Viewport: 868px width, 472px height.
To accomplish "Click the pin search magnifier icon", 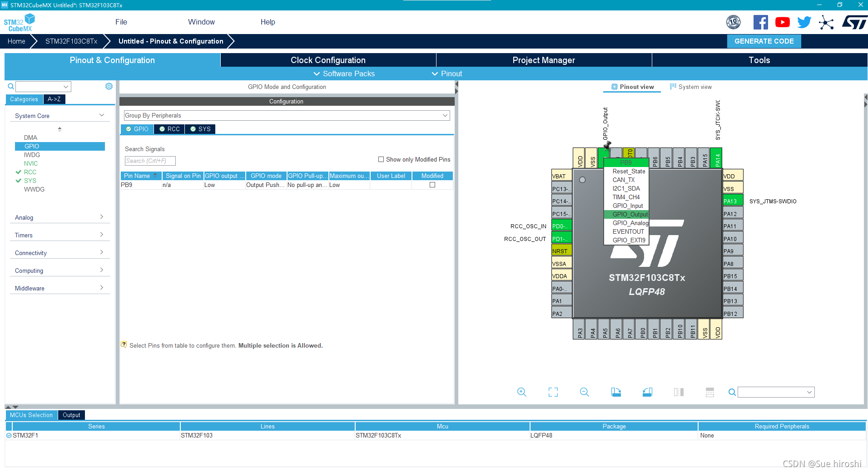I will (x=732, y=392).
